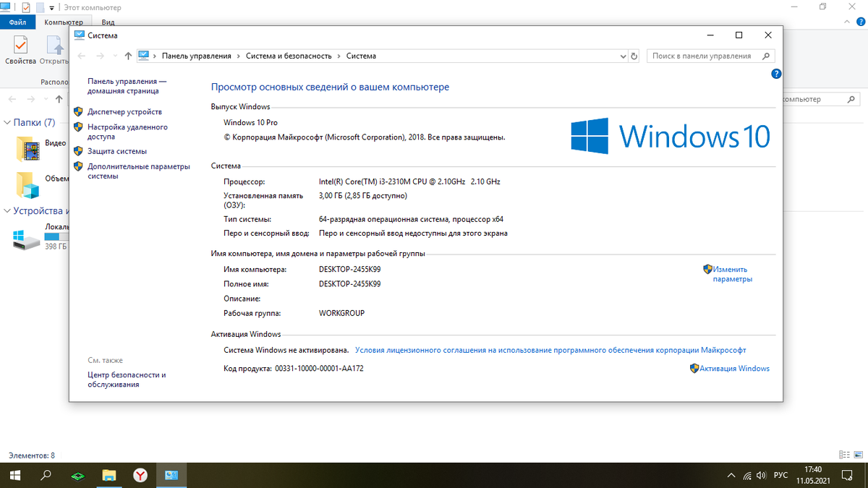Viewport: 868px width, 488px height.
Task: Click the Открыть ribbon icon in Explorer
Action: coord(54,51)
